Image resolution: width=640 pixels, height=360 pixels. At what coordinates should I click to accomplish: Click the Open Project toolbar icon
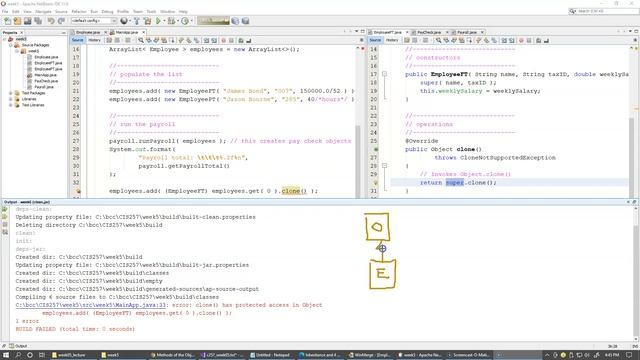(27, 21)
